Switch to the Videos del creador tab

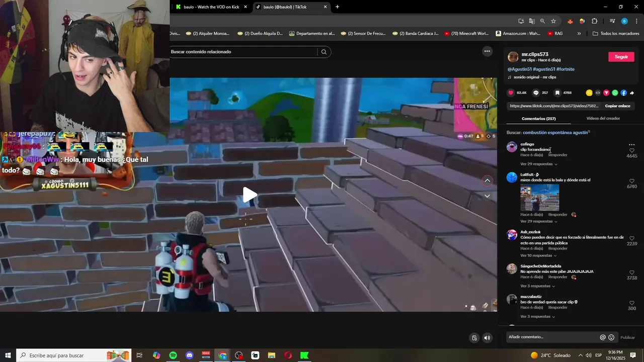(x=603, y=118)
